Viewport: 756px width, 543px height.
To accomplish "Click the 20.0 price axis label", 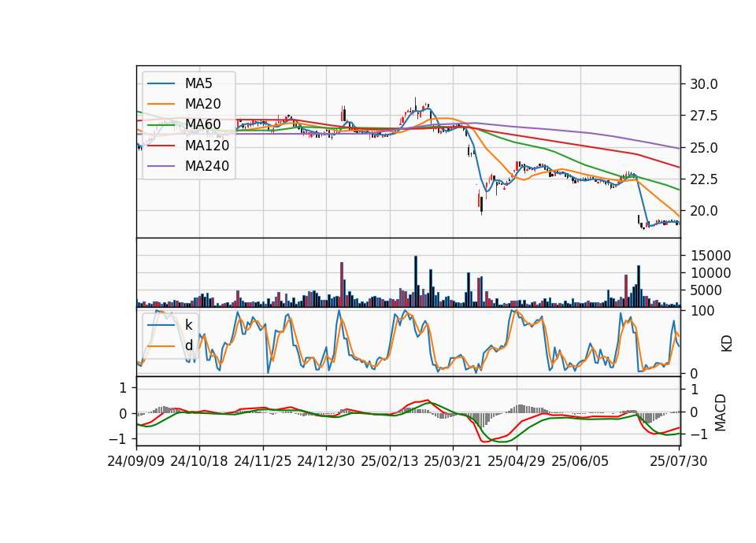I will tap(704, 211).
